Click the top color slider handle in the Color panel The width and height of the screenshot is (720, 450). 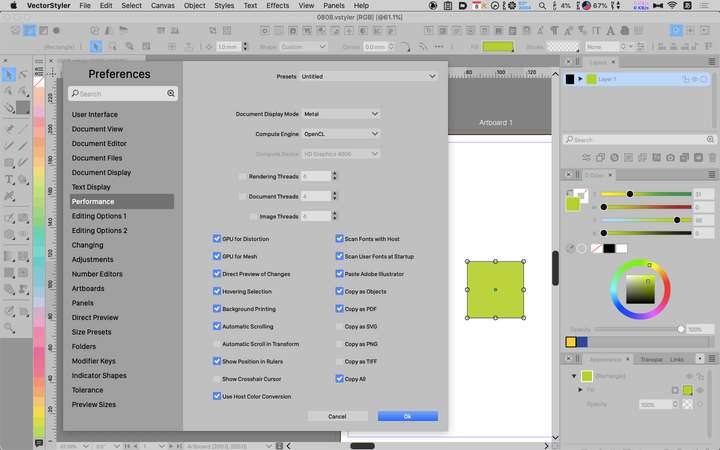[x=630, y=194]
